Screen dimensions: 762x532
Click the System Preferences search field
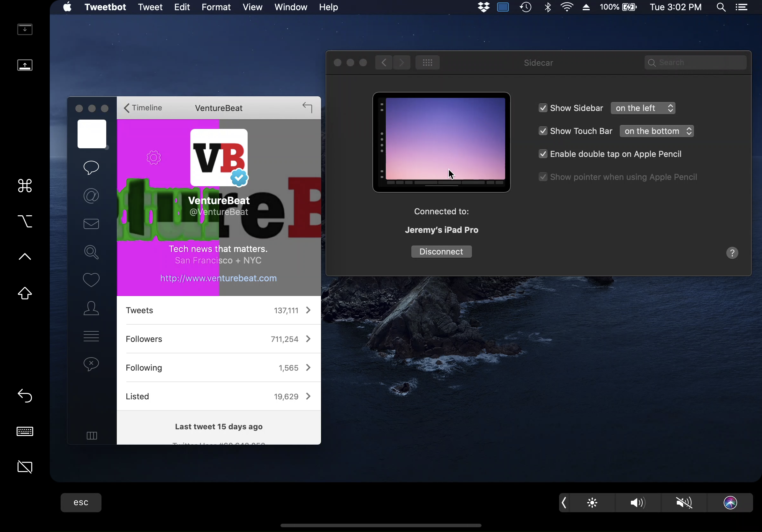(695, 63)
